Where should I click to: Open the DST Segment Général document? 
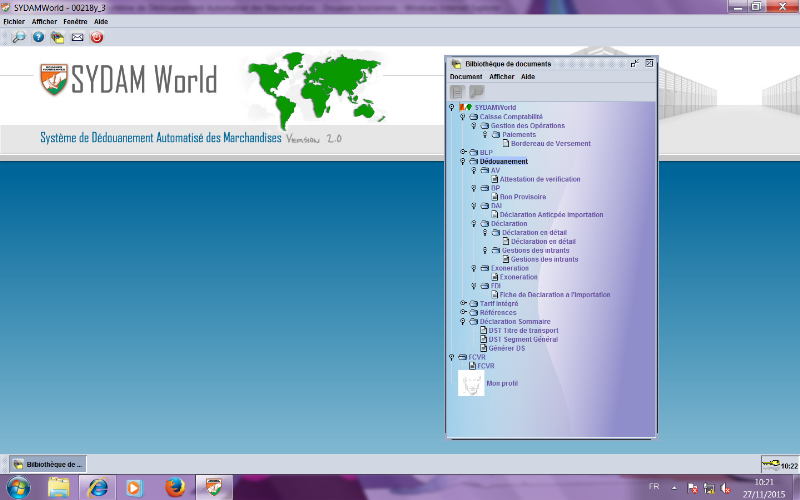(x=522, y=339)
